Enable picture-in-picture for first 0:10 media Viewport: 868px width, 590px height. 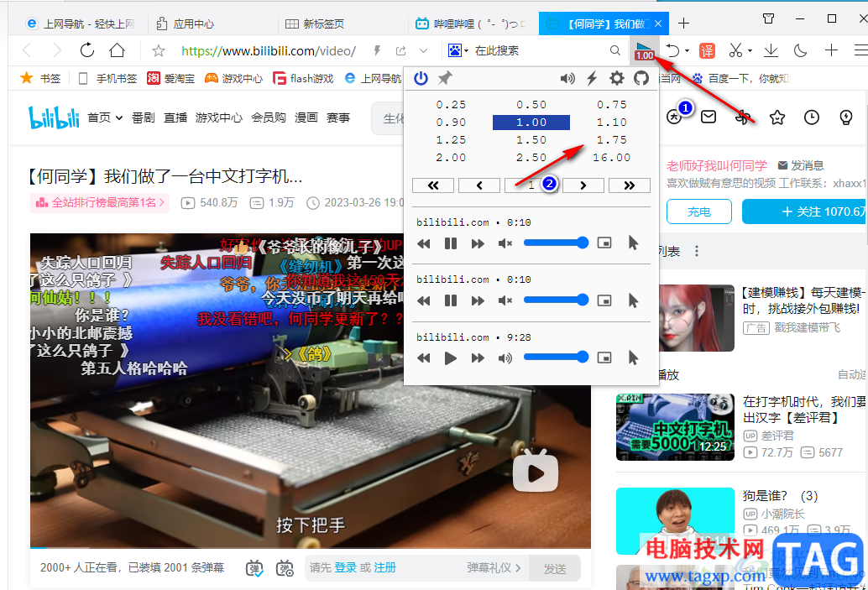[x=604, y=243]
